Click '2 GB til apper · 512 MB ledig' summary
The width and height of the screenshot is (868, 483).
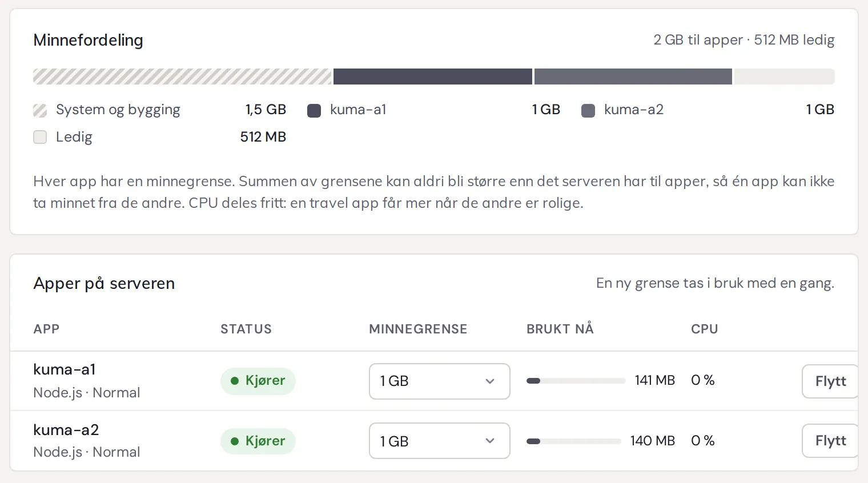click(x=744, y=40)
